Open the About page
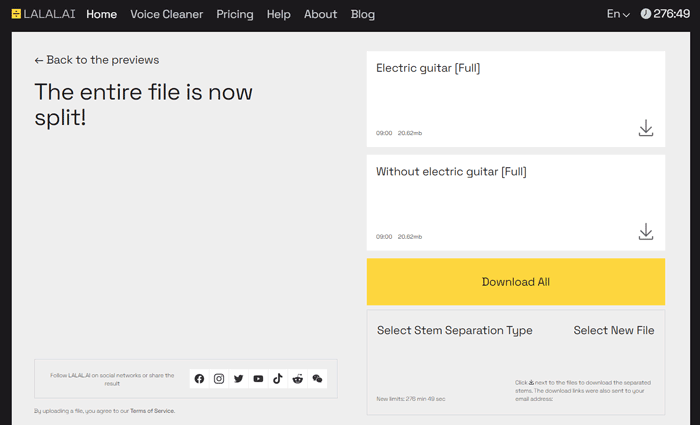 point(321,14)
